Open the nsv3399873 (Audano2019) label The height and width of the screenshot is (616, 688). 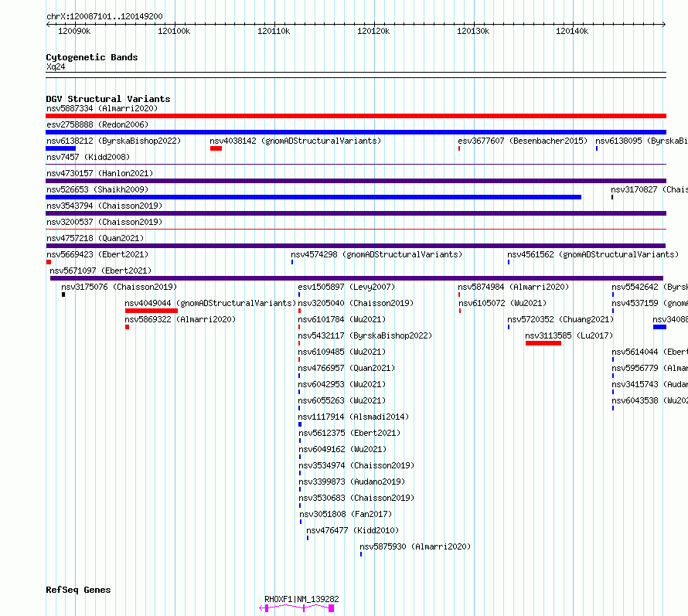point(352,482)
